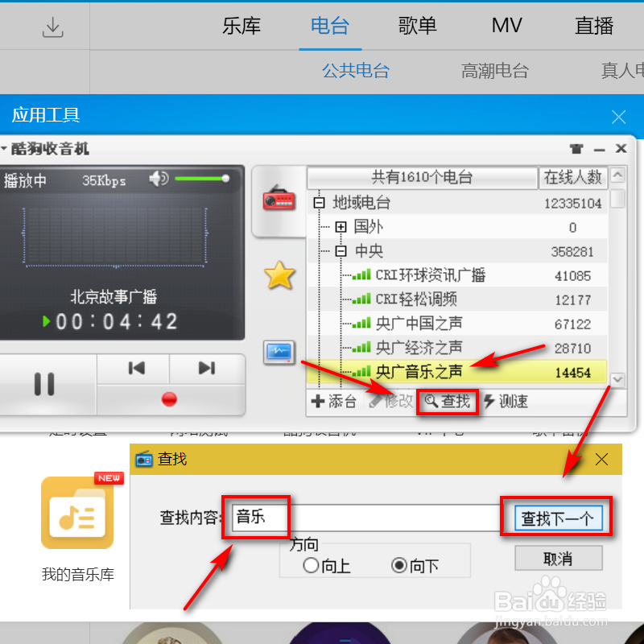
Task: Open the 查找 search tool
Action: tap(448, 401)
